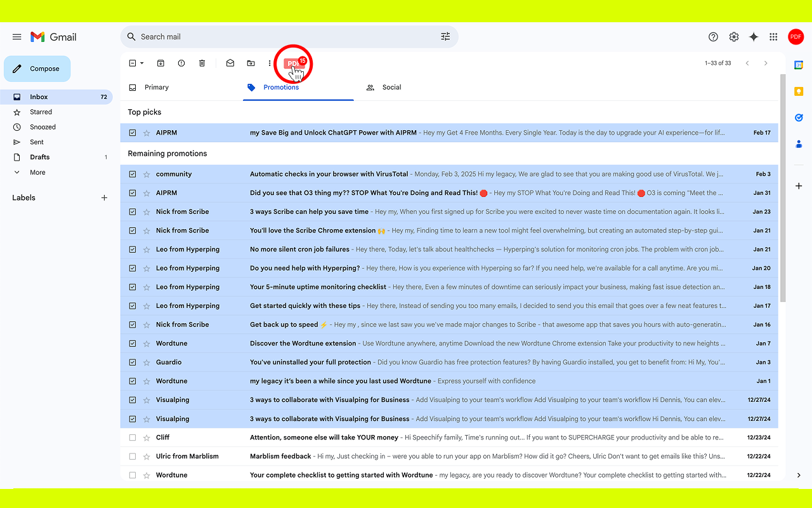Star the Wordtune Discover extension email
Screen dimensions: 812x508
point(147,343)
